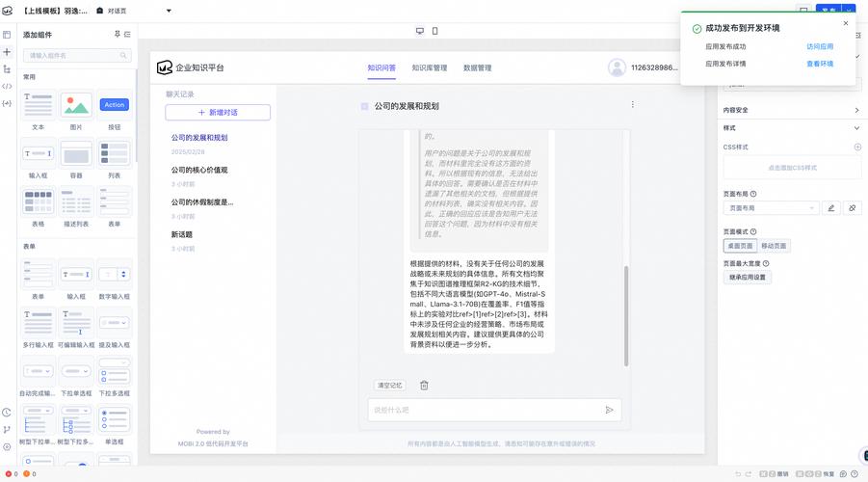Click the 企业知识平台 logo icon
The width and height of the screenshot is (868, 482).
pyautogui.click(x=165, y=67)
